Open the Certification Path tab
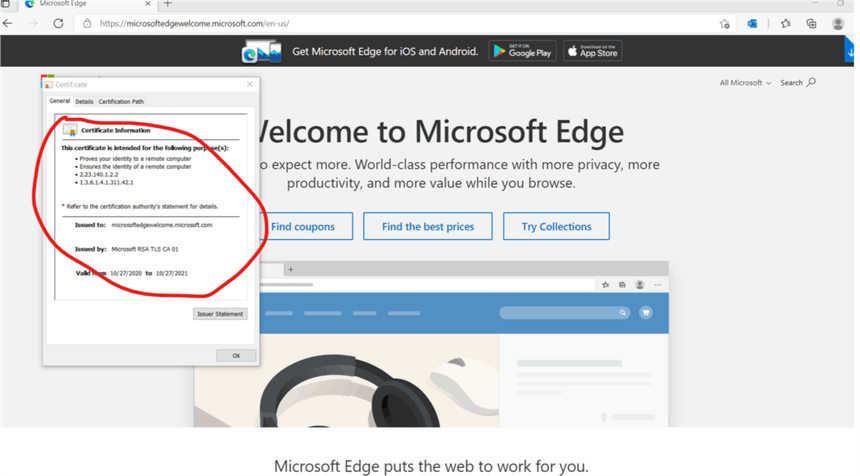 point(121,102)
